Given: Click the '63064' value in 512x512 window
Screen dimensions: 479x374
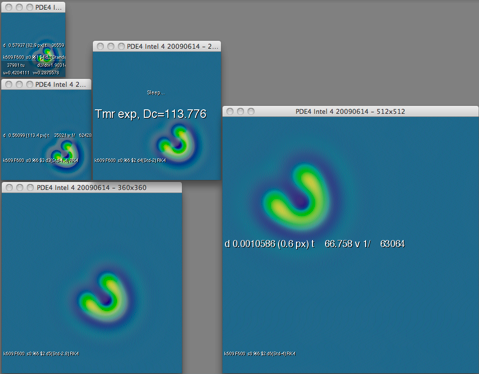Looking at the screenshot, I should tap(392, 244).
